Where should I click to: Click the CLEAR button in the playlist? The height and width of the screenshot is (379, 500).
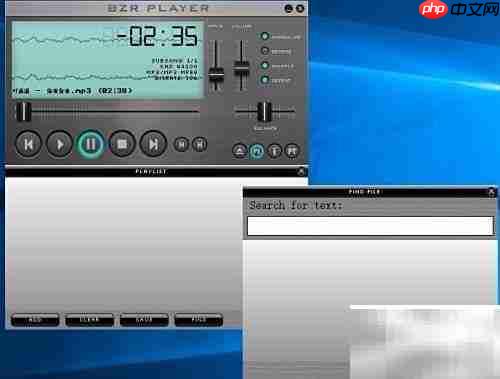90,320
